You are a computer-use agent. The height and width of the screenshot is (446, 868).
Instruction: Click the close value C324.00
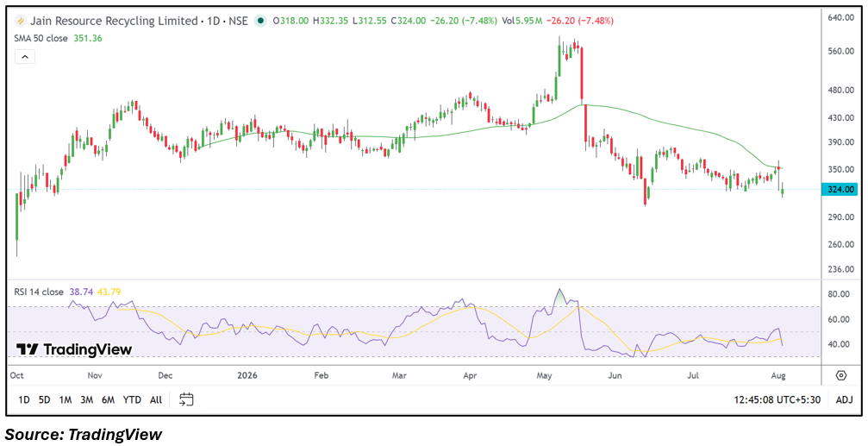[408, 22]
